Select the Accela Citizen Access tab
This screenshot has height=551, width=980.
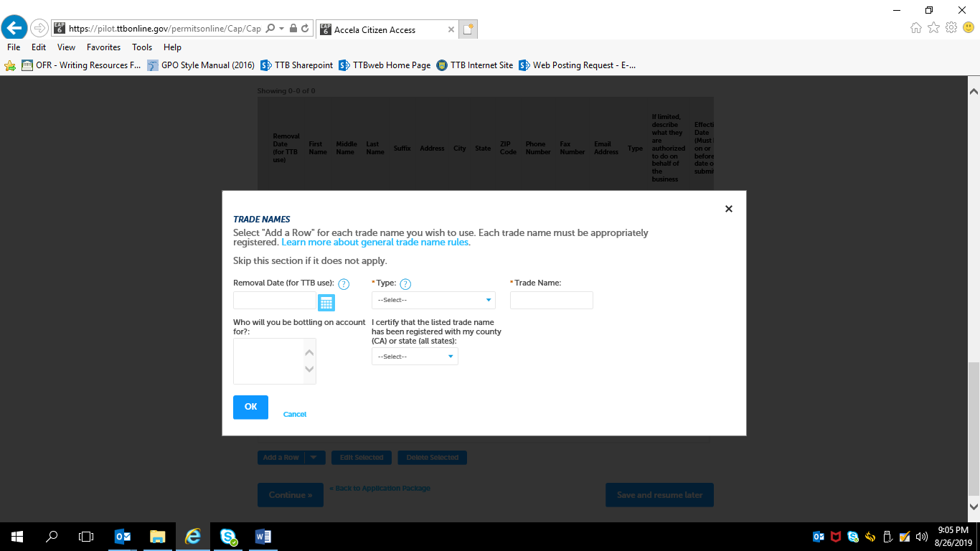pos(387,29)
